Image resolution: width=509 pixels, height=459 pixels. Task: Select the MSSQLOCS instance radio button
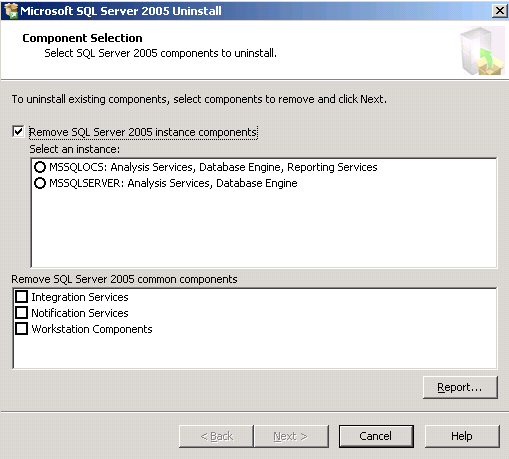(x=40, y=167)
